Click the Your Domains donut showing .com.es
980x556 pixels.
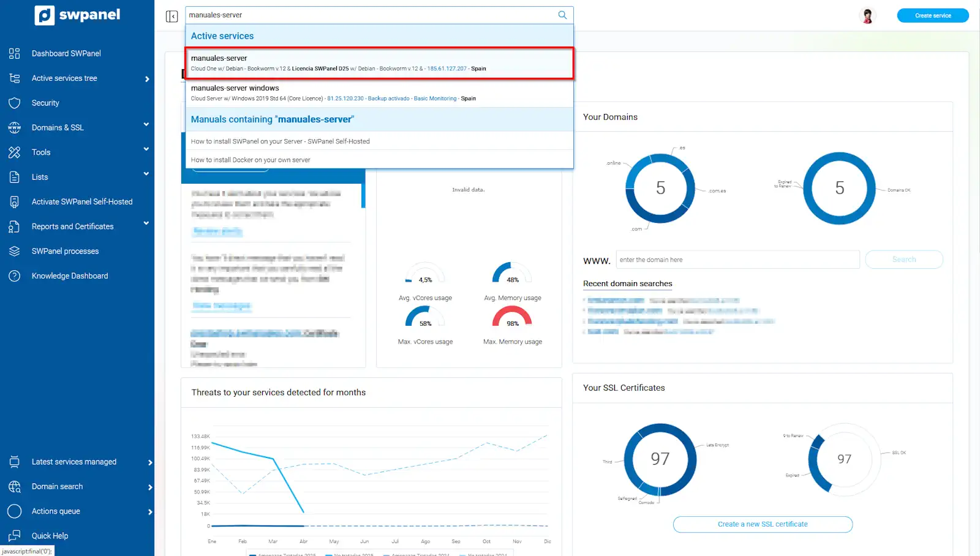pos(660,188)
